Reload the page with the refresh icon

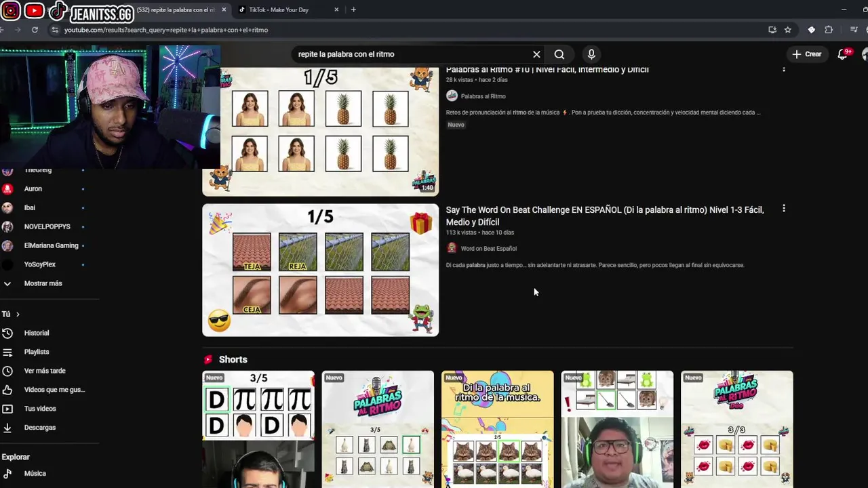pyautogui.click(x=35, y=30)
